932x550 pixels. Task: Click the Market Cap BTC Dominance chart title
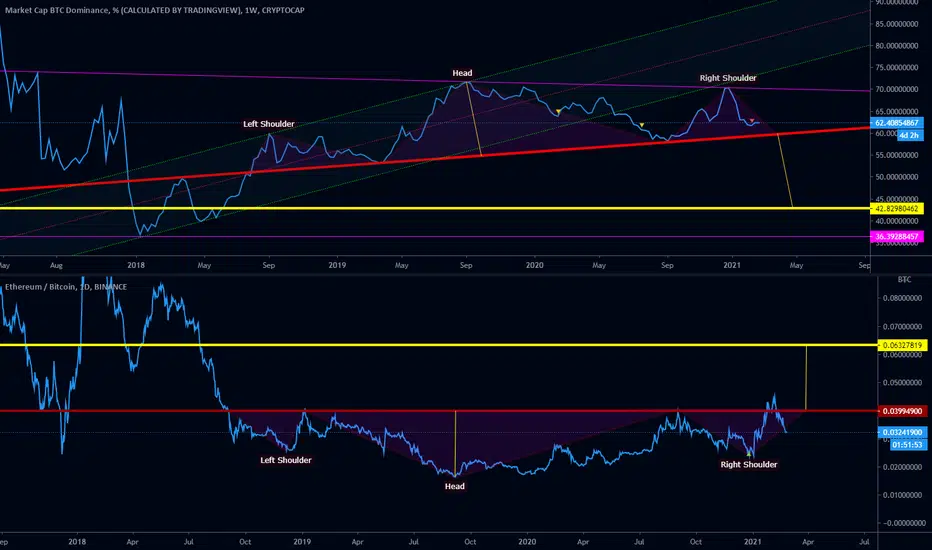(x=155, y=10)
